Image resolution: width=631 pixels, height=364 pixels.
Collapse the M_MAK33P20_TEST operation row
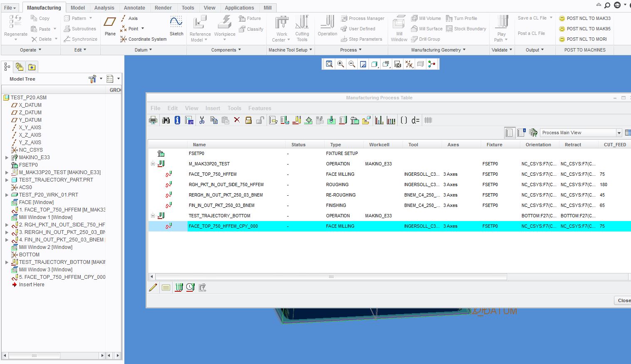[x=153, y=164]
